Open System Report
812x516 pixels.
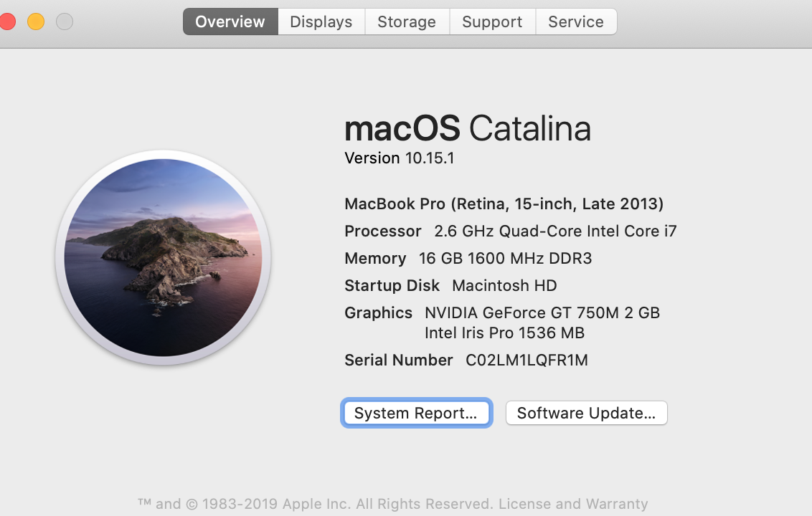415,413
